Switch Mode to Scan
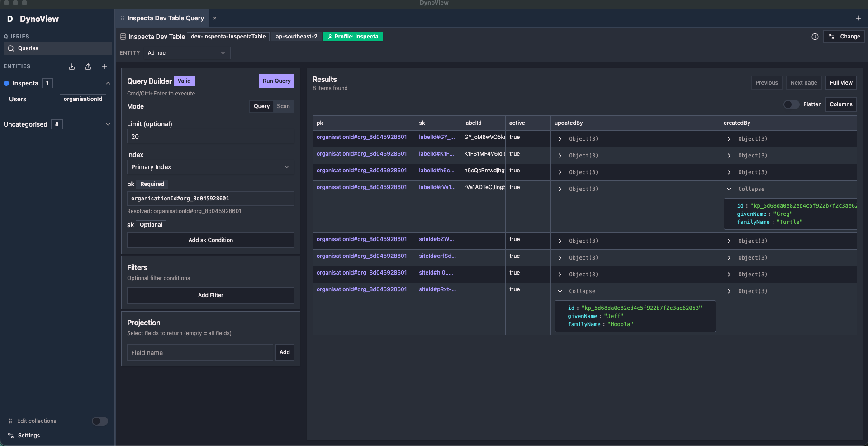Viewport: 868px width, 446px height. click(284, 106)
